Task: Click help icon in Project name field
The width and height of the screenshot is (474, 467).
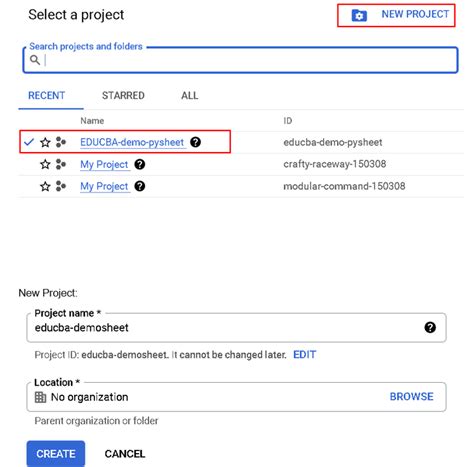Action: point(430,327)
